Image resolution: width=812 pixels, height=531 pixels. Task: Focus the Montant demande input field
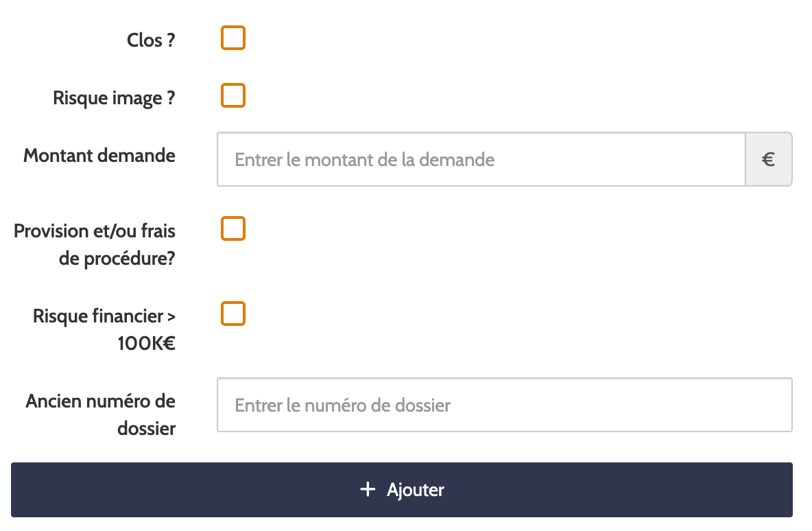point(481,160)
